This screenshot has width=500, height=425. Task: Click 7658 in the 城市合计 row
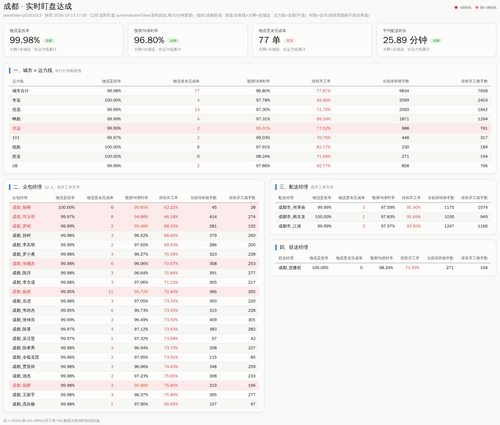(x=483, y=91)
